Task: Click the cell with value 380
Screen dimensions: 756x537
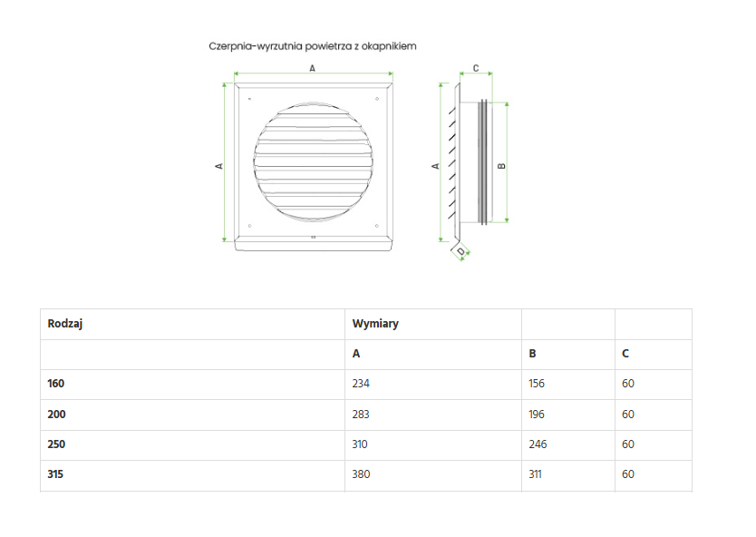Action: point(362,474)
